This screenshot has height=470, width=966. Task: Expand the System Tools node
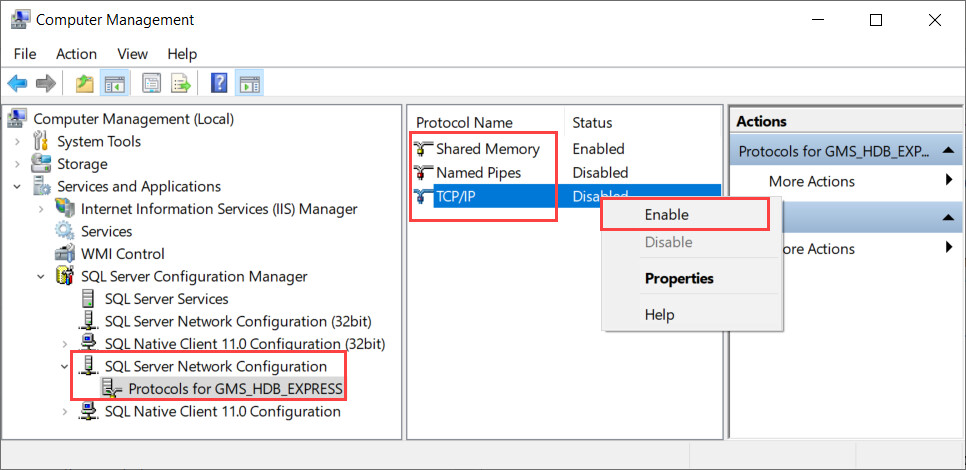pos(17,142)
